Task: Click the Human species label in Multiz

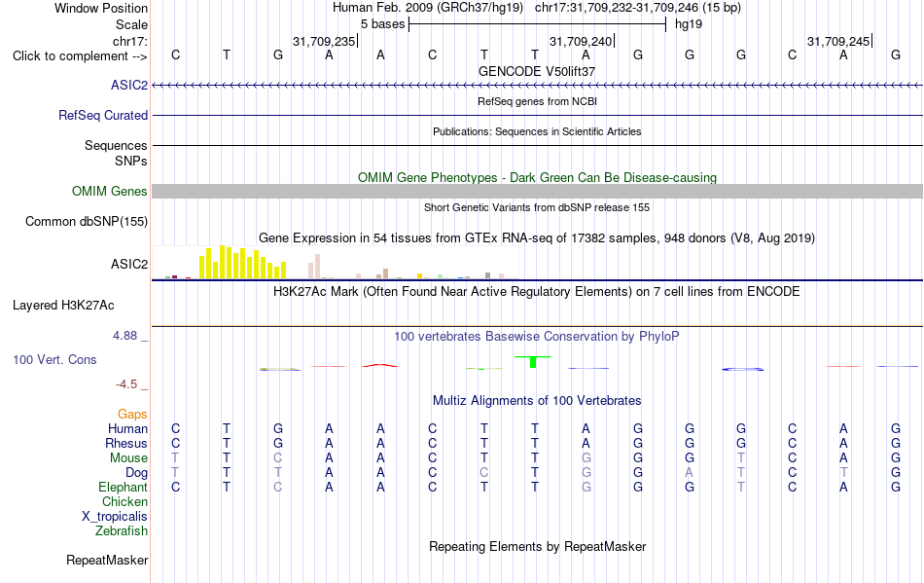Action: (127, 428)
